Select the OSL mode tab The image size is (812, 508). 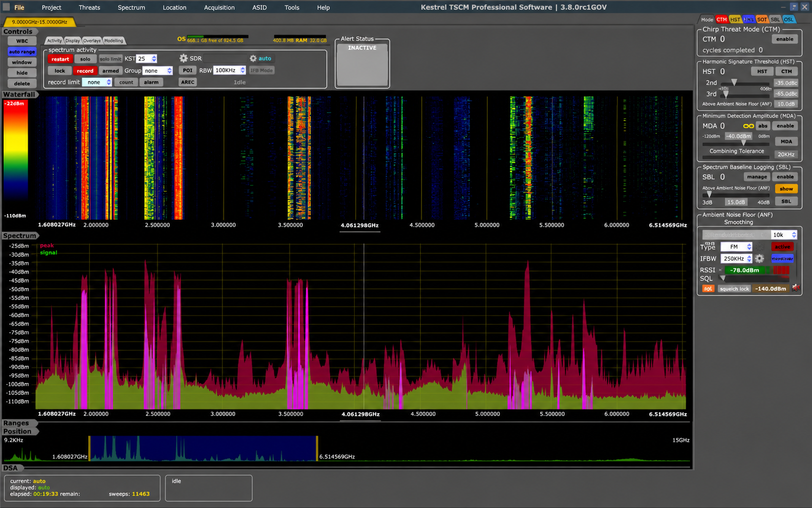click(789, 19)
